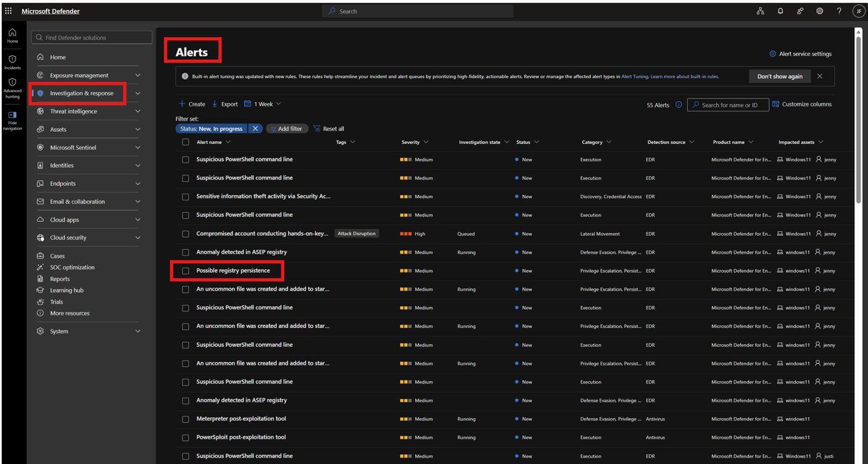
Task: Expand the Threat intelligence chevron
Action: pyautogui.click(x=138, y=111)
